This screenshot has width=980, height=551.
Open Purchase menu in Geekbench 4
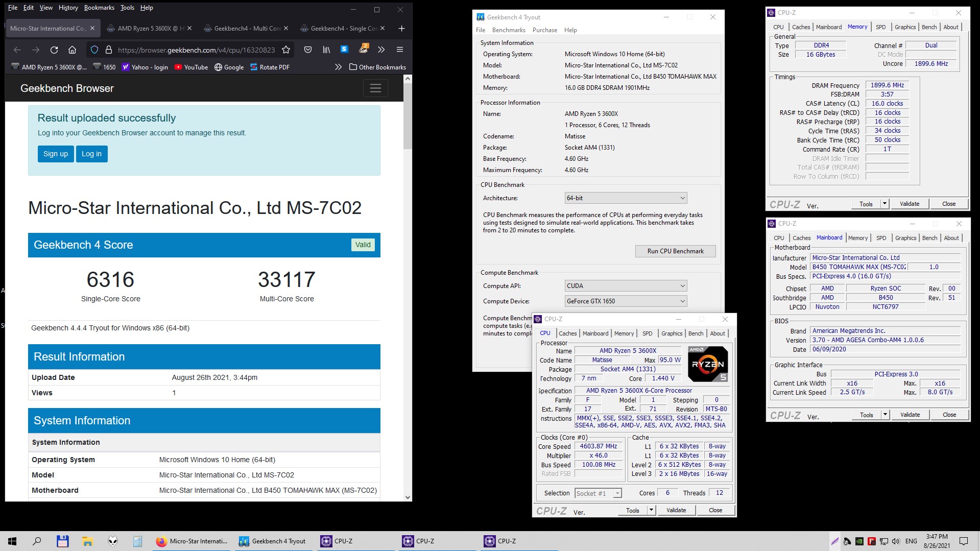click(x=545, y=30)
